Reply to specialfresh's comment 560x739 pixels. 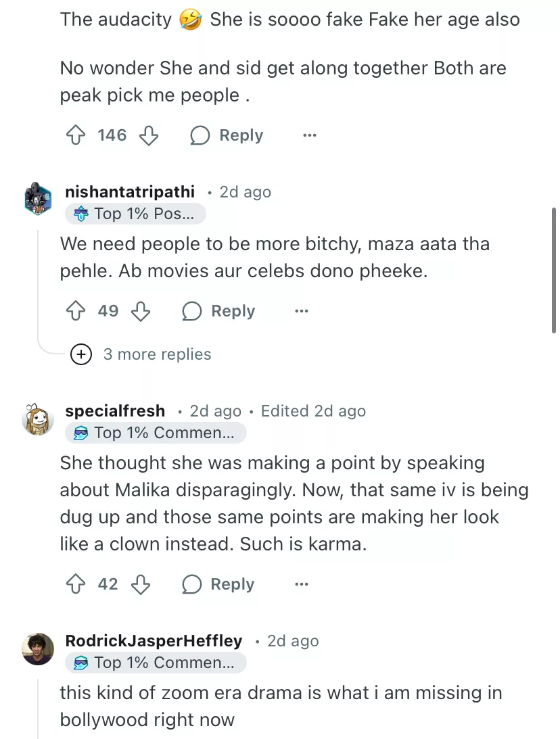click(x=218, y=585)
